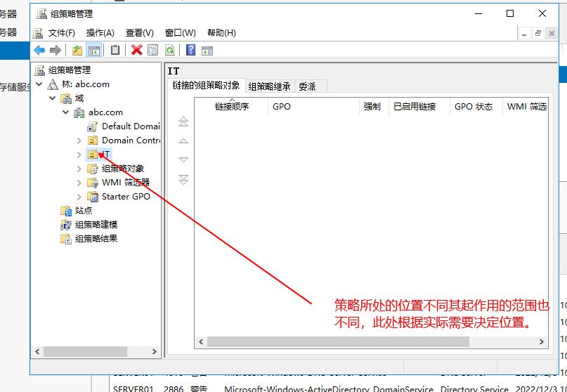Click the tree pane scroll left arrow
Viewport: 567px width, 392px height.
coord(37,351)
